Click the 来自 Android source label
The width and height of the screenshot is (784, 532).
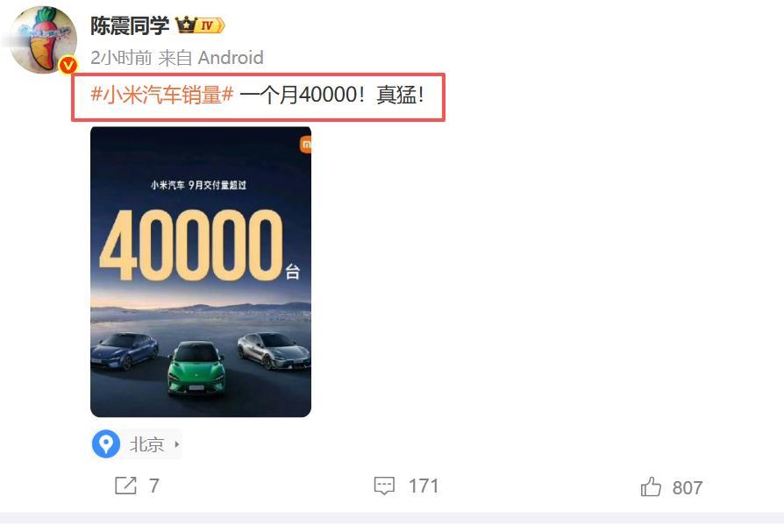click(211, 58)
